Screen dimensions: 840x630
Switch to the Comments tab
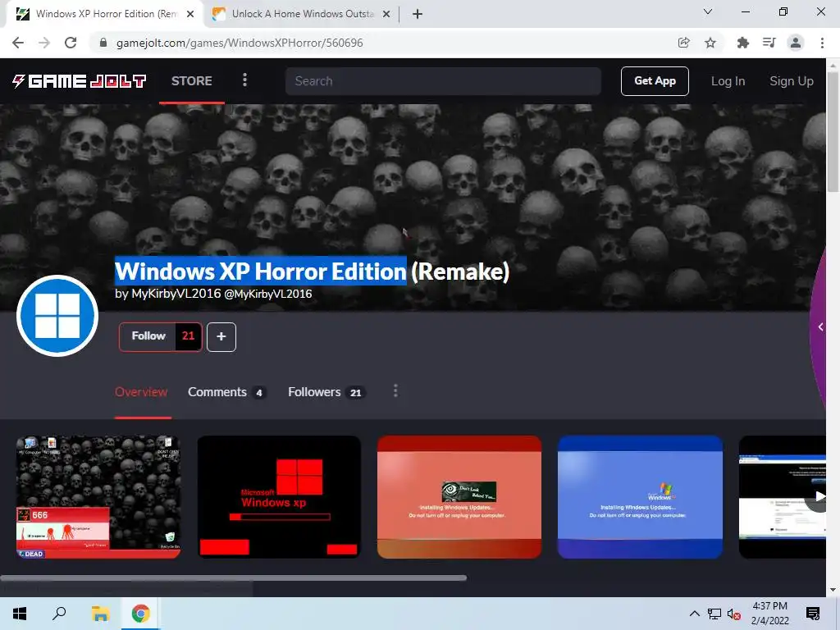[x=226, y=392]
